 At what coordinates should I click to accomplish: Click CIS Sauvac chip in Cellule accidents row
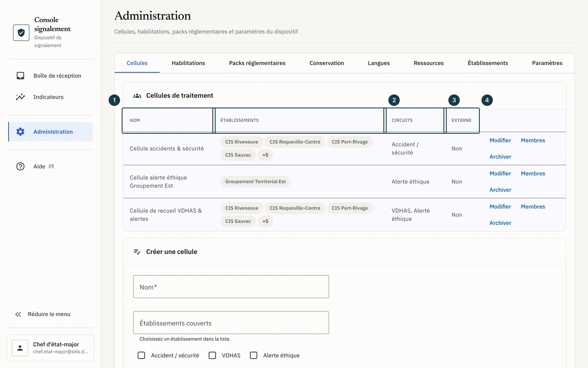point(238,155)
